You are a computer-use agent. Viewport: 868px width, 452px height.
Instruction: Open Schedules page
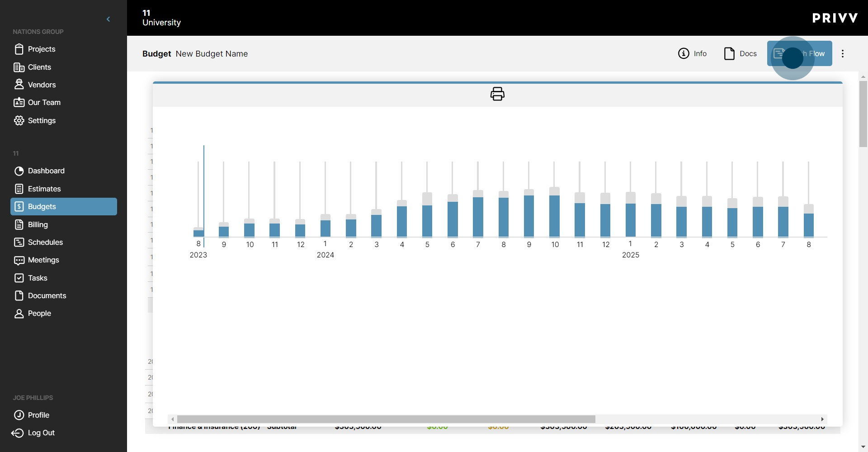(45, 242)
